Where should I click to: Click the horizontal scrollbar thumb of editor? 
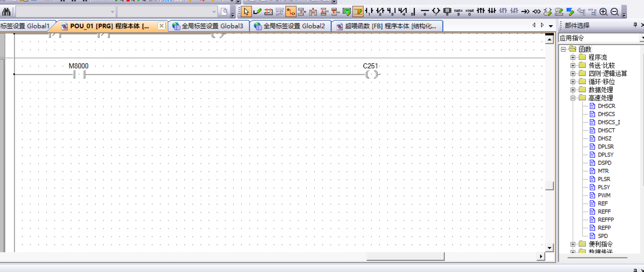pos(405,257)
